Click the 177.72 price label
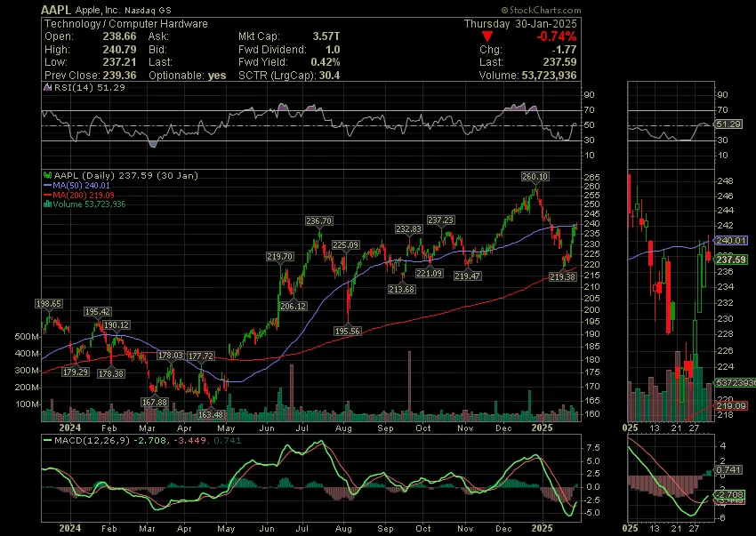This screenshot has height=536, width=756. point(201,356)
